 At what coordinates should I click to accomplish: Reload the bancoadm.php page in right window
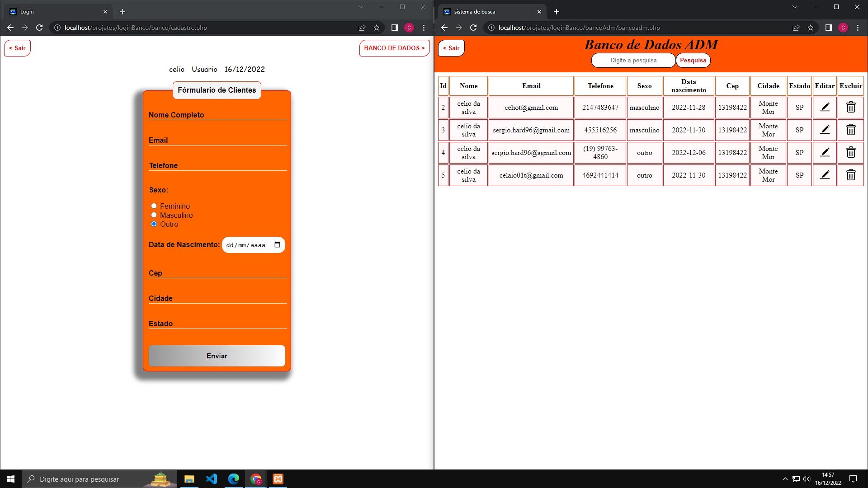pyautogui.click(x=473, y=28)
